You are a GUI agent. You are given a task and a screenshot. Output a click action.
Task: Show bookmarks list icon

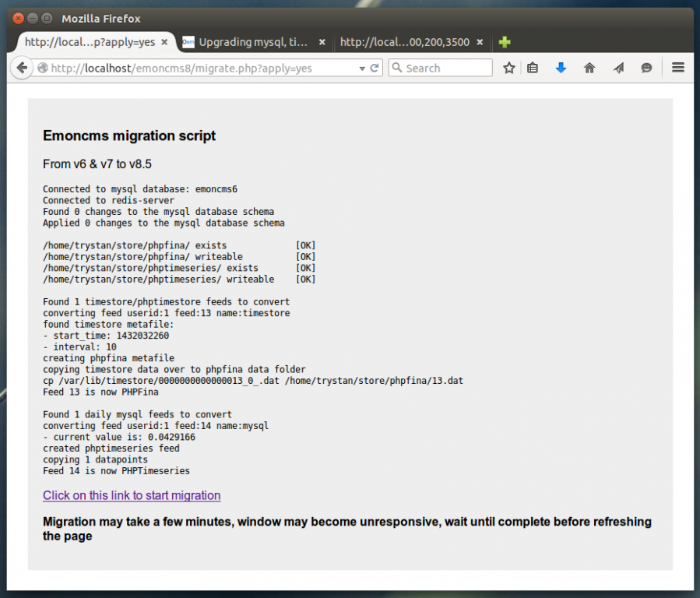point(532,68)
